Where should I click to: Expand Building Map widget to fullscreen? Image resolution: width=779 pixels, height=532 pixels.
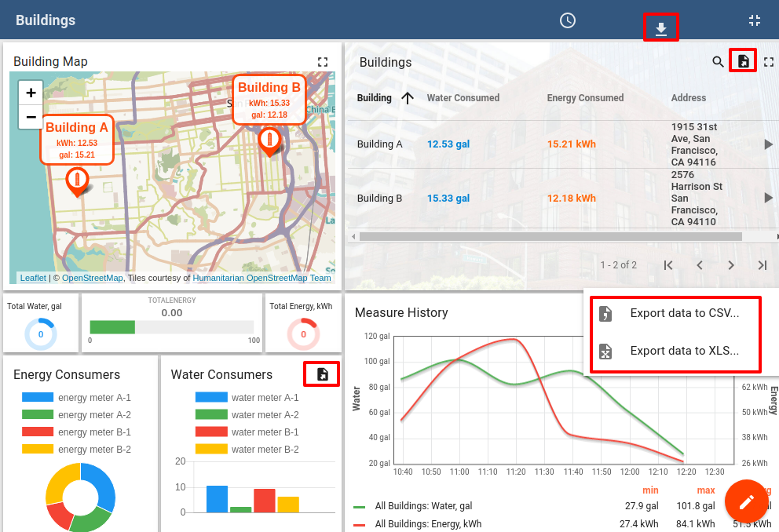pyautogui.click(x=322, y=62)
